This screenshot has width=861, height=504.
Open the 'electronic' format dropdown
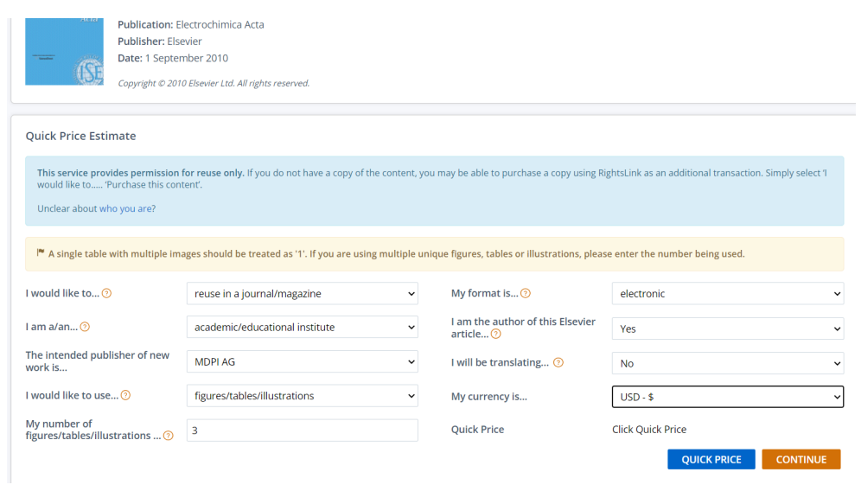tap(728, 294)
